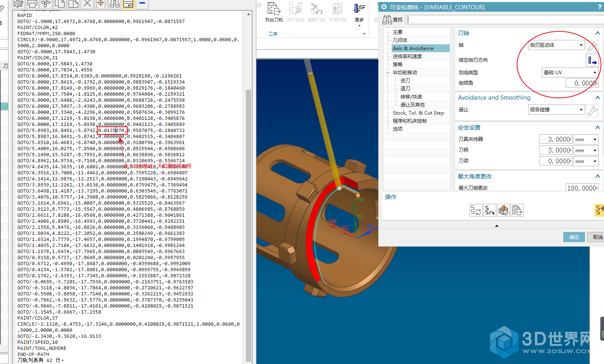The height and width of the screenshot is (364, 604).
Task: Click the yellow highlighted path display icon
Action: (600, 210)
